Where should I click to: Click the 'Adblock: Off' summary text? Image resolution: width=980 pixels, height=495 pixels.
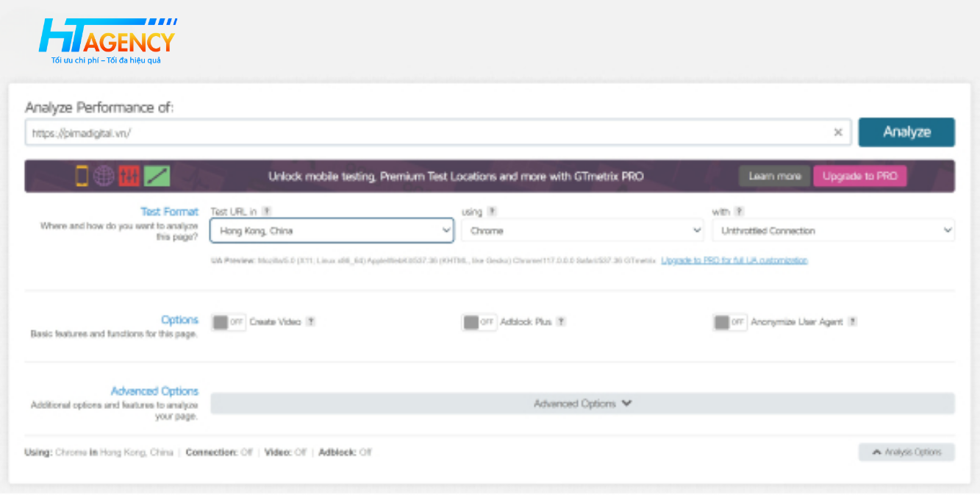[x=345, y=452]
